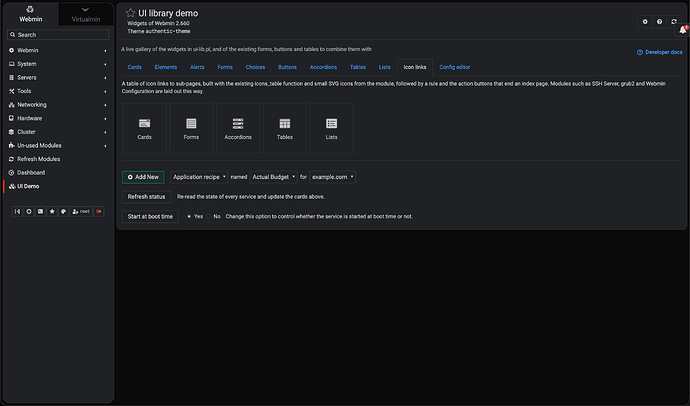Screen dimensions: 690x406
Task: Open the Actual Budget dropdown
Action: click(274, 177)
